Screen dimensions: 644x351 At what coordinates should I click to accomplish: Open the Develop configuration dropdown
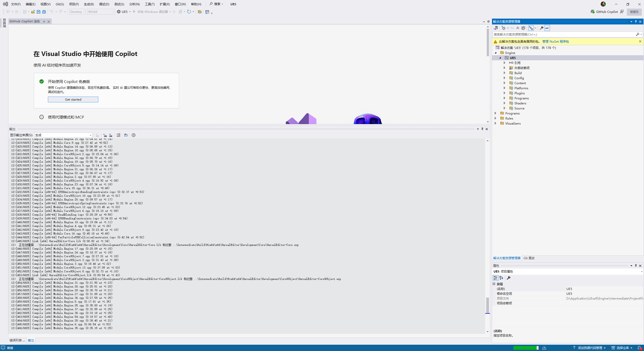pos(77,12)
